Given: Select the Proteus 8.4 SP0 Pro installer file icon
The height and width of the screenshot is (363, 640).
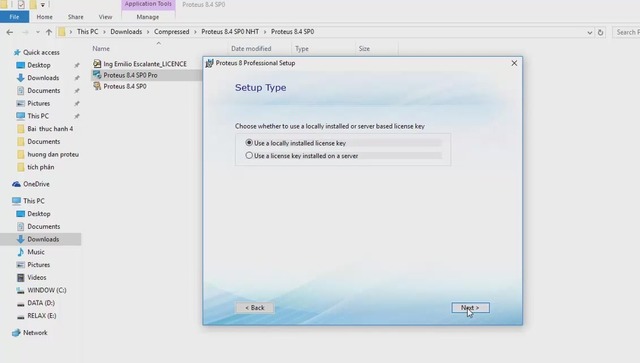Looking at the screenshot, I should click(97, 75).
